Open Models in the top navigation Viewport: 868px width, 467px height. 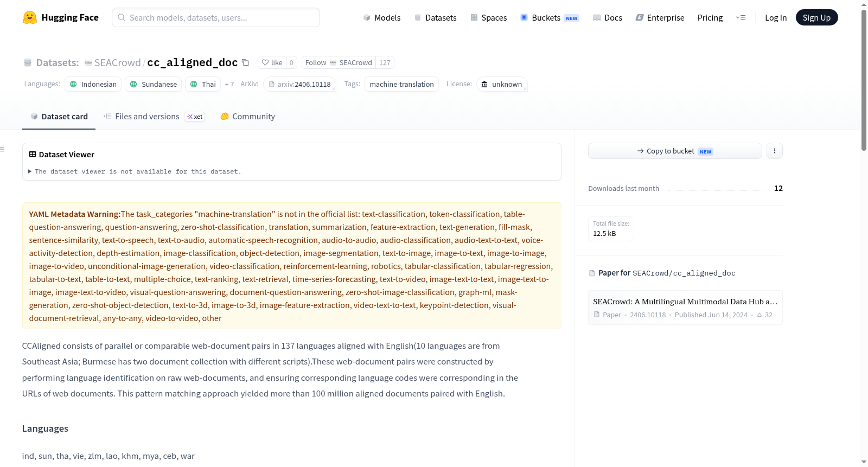coord(382,17)
